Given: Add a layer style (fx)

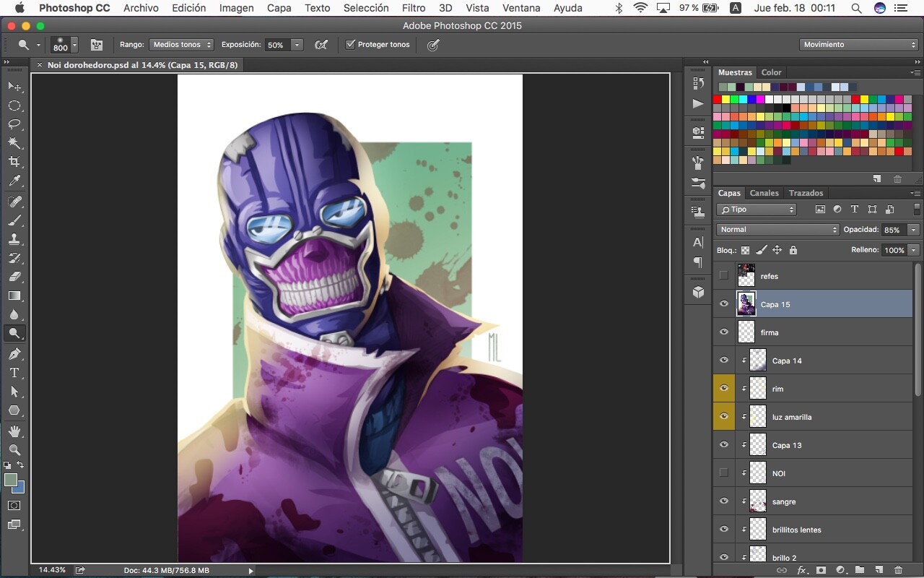Looking at the screenshot, I should pos(801,570).
